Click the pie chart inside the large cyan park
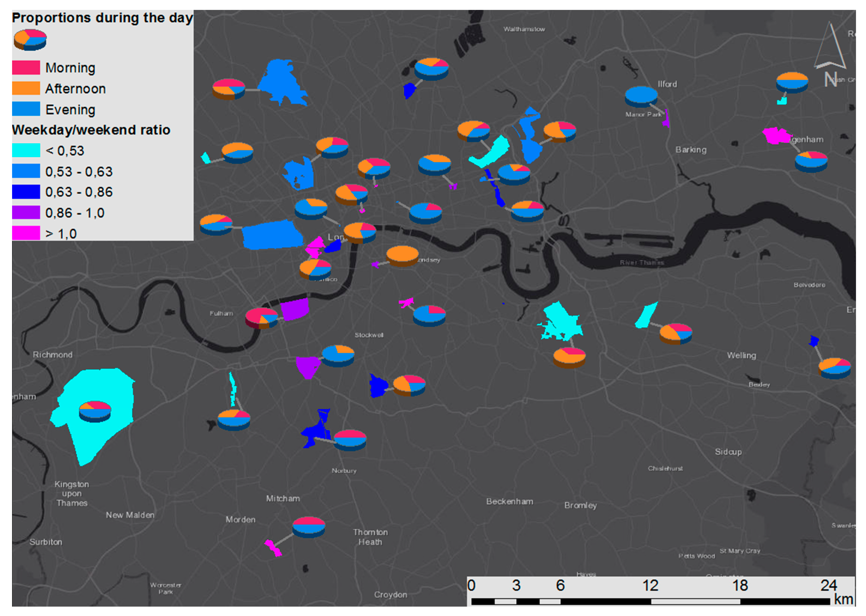Screen dimensions: 866x616 tap(95, 411)
